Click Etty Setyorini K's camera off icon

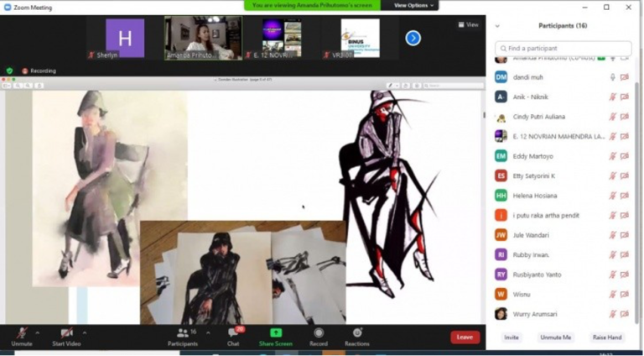tap(624, 176)
